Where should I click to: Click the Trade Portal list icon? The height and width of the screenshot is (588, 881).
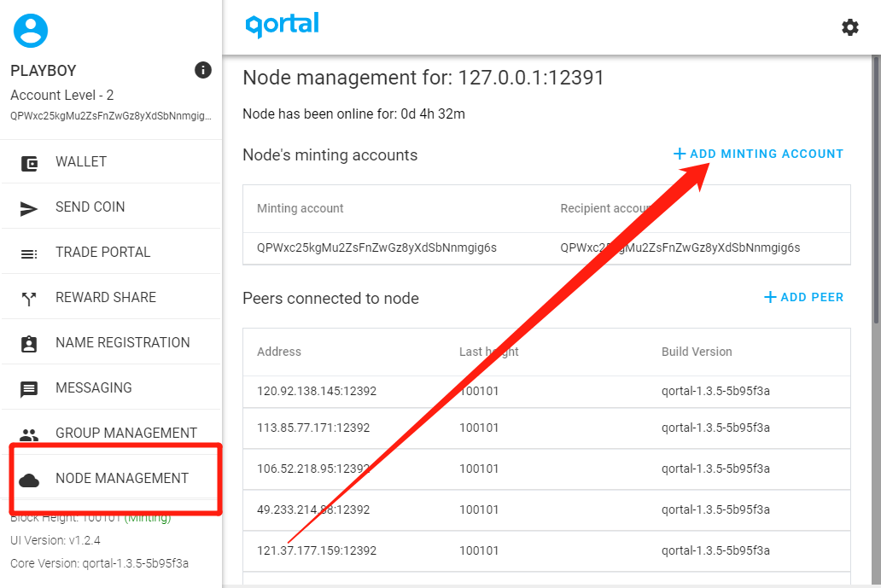pyautogui.click(x=29, y=254)
